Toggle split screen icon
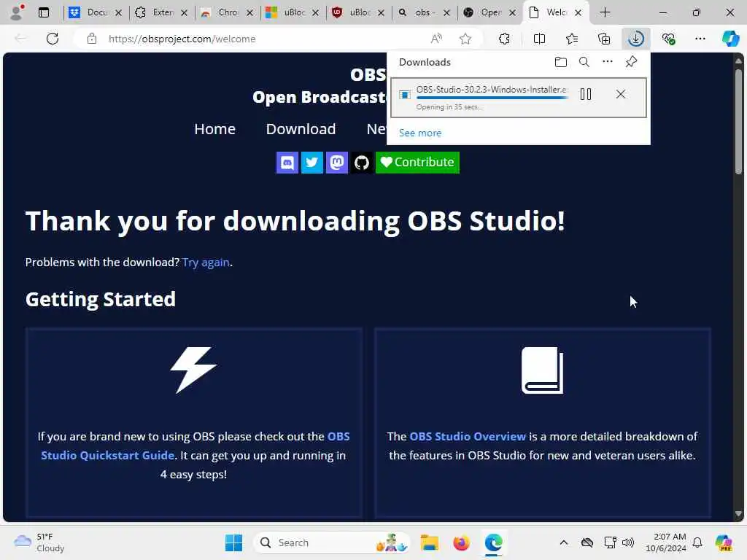 tap(539, 39)
